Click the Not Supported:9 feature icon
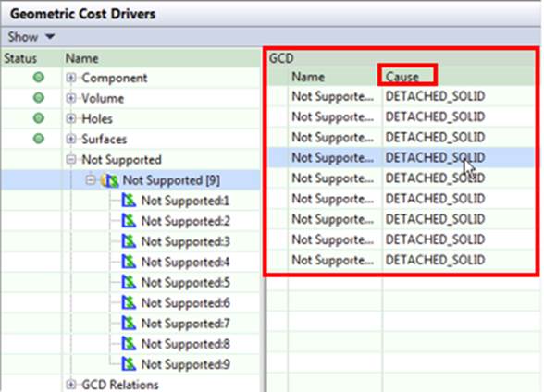This screenshot has height=392, width=544. tap(129, 363)
